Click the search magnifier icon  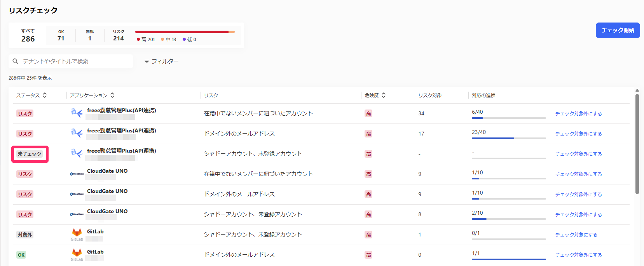(16, 61)
